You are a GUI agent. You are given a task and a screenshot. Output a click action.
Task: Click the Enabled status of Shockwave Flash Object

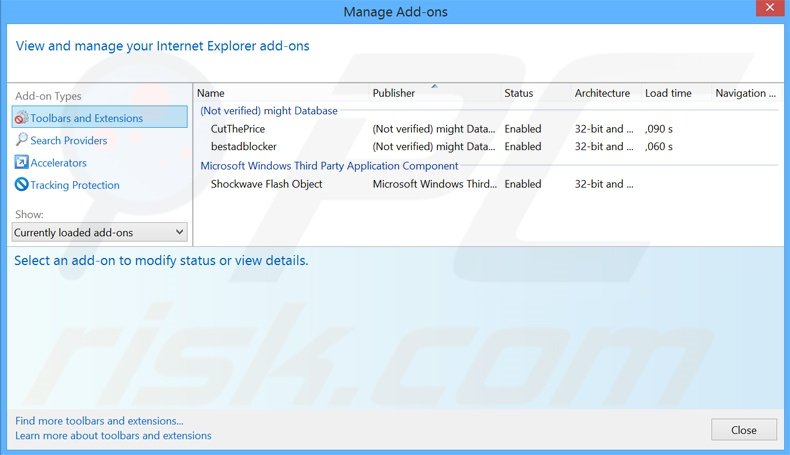coord(522,184)
